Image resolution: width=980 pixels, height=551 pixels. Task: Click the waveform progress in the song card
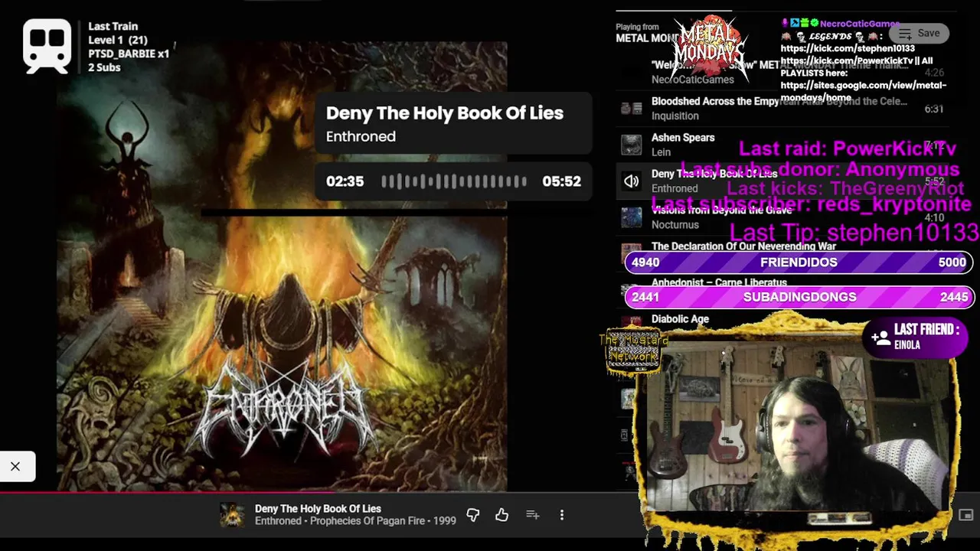pos(454,181)
